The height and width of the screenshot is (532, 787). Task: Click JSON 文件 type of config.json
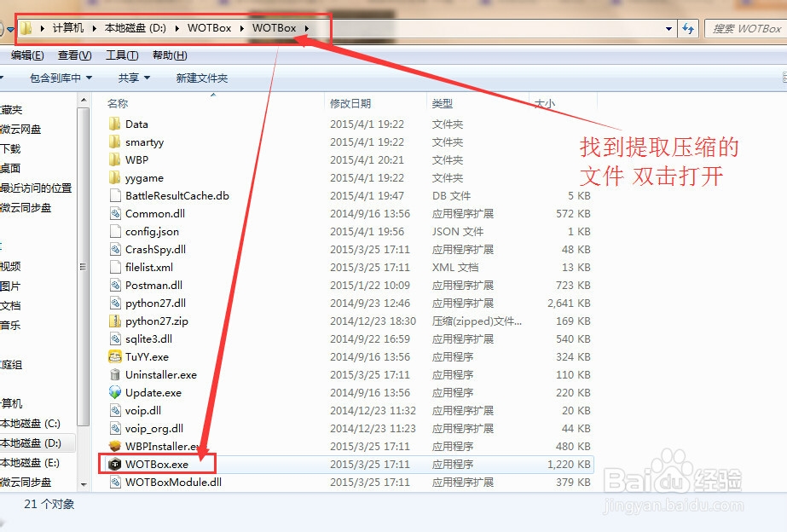(x=458, y=231)
